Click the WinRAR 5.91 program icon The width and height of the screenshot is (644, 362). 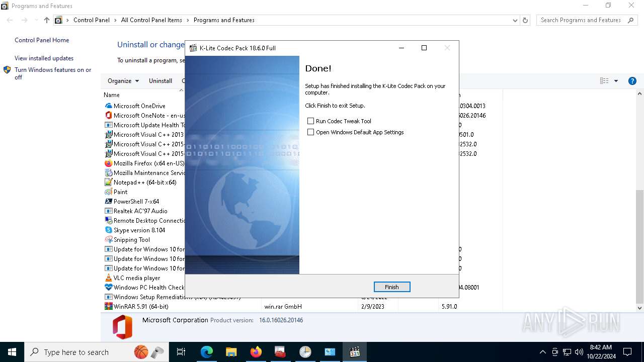(108, 307)
